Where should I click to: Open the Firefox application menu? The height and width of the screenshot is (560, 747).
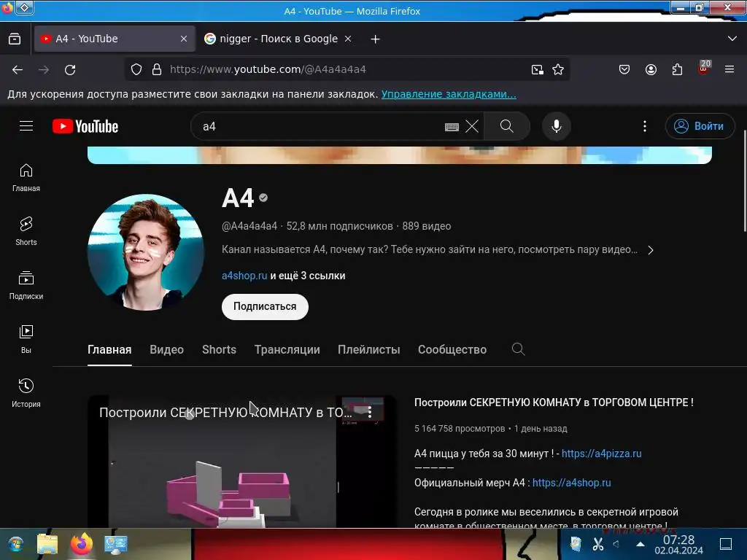(729, 69)
